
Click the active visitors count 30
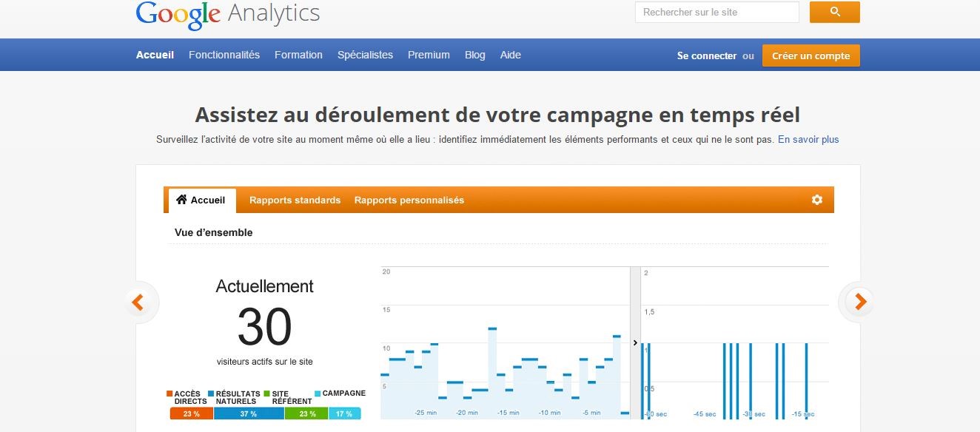coord(265,328)
